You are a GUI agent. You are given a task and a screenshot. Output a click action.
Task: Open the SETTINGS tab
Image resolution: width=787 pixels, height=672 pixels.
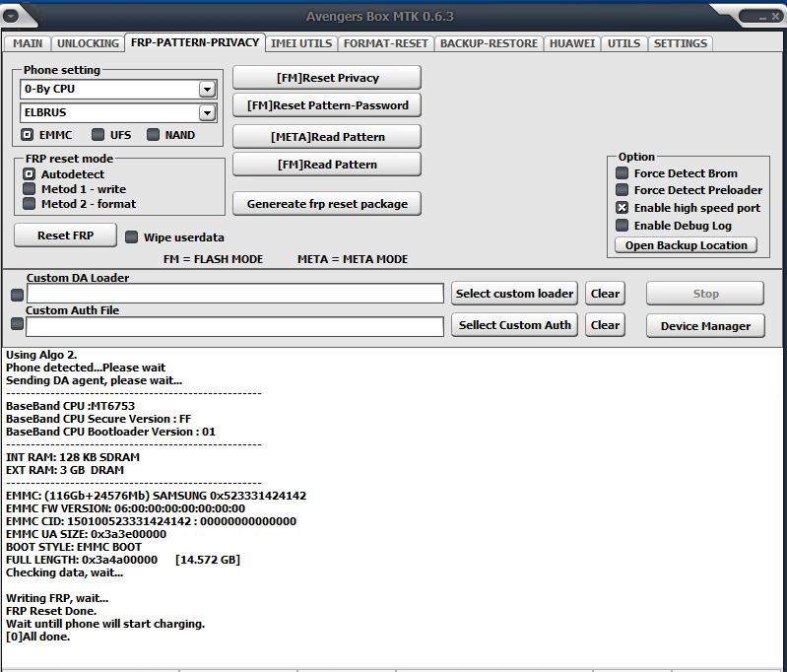pos(680,43)
